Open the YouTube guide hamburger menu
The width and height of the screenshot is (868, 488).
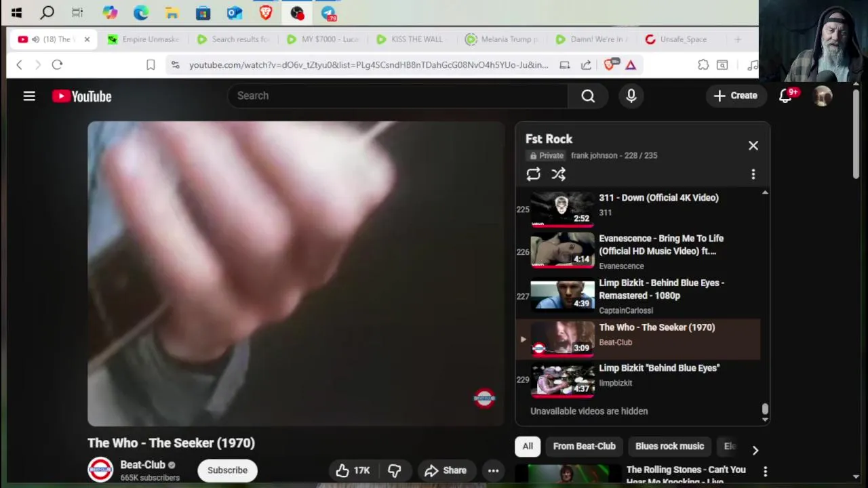[29, 96]
